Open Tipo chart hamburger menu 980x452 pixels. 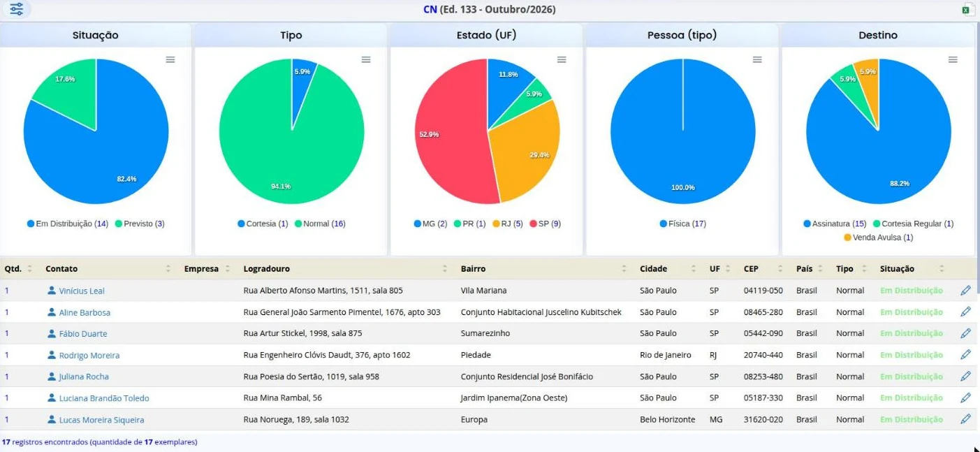pos(366,60)
